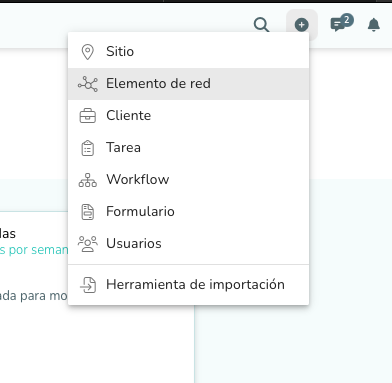Choose Formulario in the dropdown
This screenshot has height=383, width=392.
point(188,212)
